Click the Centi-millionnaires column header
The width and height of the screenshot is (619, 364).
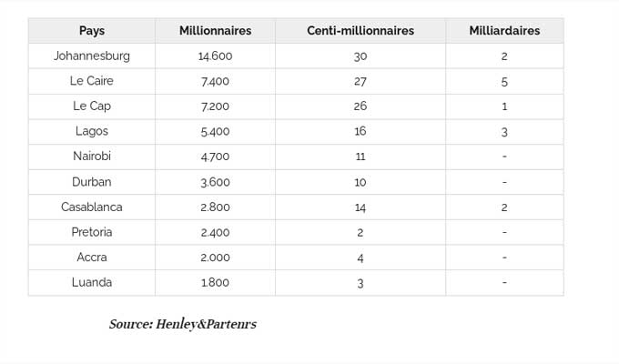360,30
